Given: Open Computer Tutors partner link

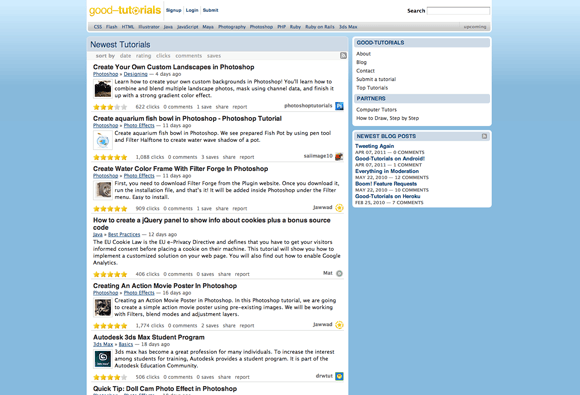Looking at the screenshot, I should [x=377, y=109].
